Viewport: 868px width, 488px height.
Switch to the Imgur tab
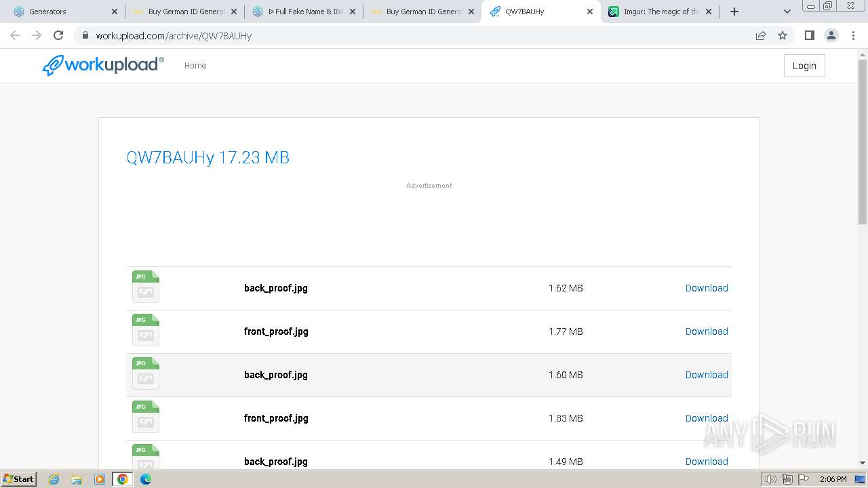click(660, 12)
